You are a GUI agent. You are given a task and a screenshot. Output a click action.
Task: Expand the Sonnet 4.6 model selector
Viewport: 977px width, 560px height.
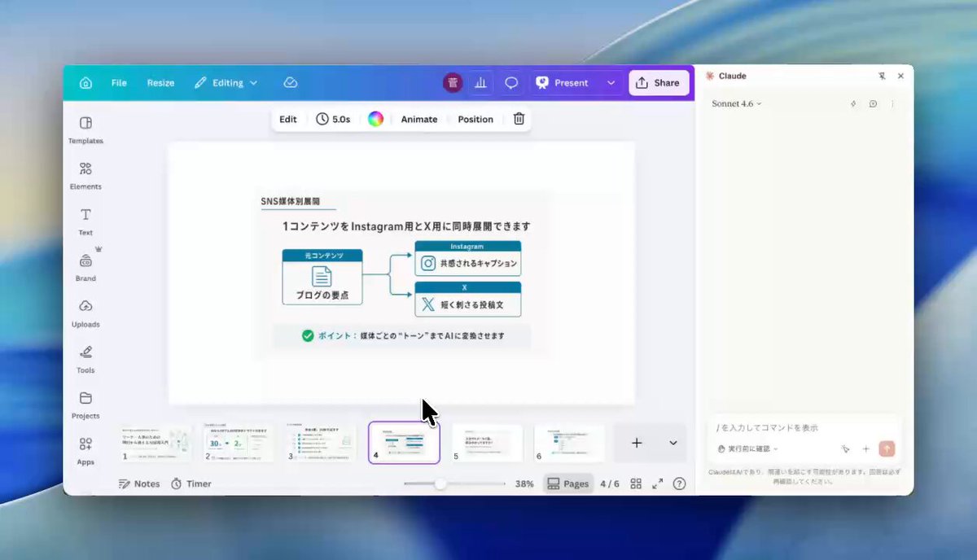pos(737,104)
